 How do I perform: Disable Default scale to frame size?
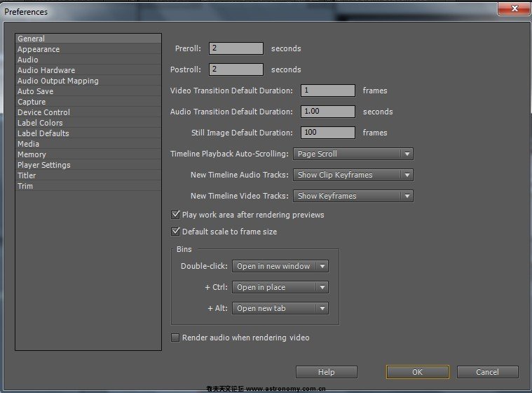176,232
